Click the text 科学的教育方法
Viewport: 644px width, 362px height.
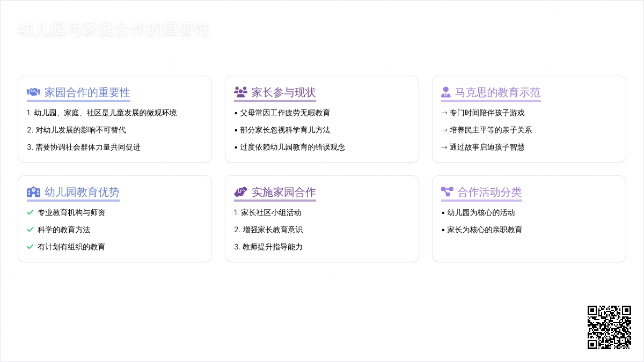coord(64,230)
